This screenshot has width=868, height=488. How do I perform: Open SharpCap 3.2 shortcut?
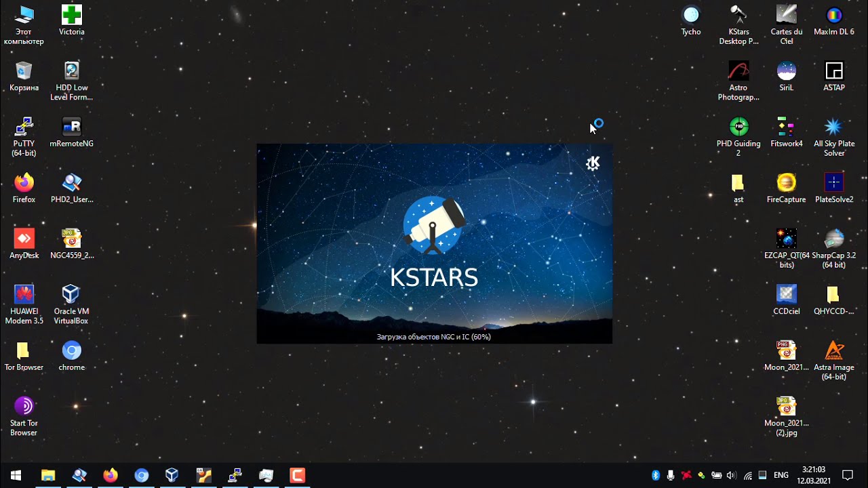click(x=834, y=249)
